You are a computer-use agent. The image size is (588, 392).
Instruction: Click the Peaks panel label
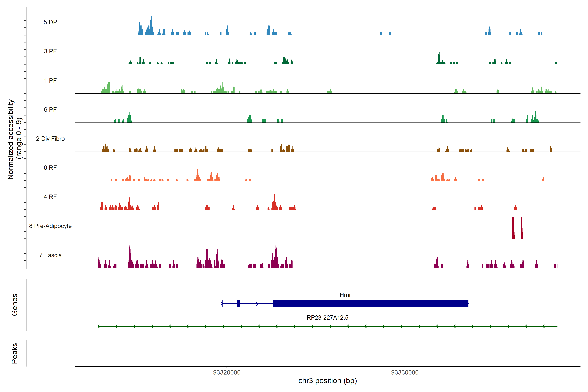click(x=15, y=353)
